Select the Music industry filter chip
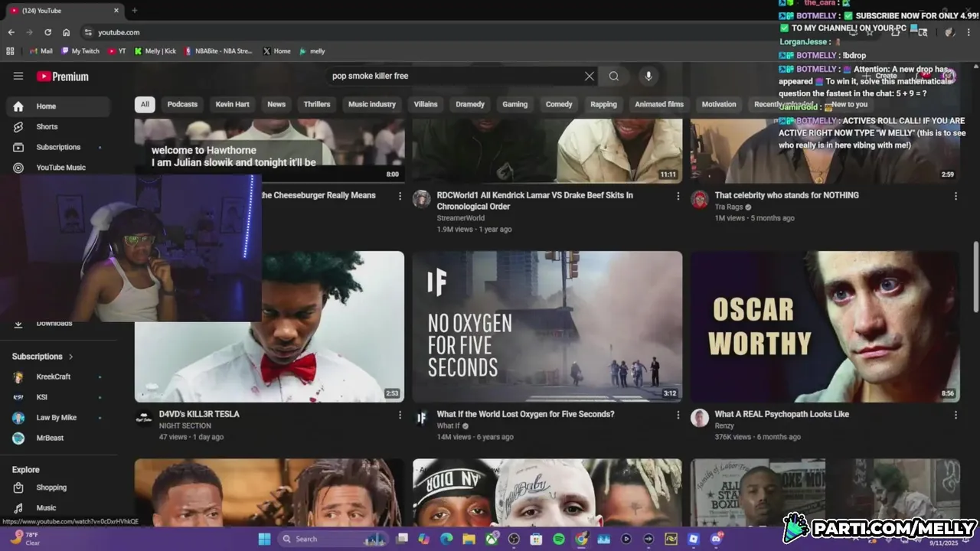This screenshot has width=980, height=551. click(372, 104)
